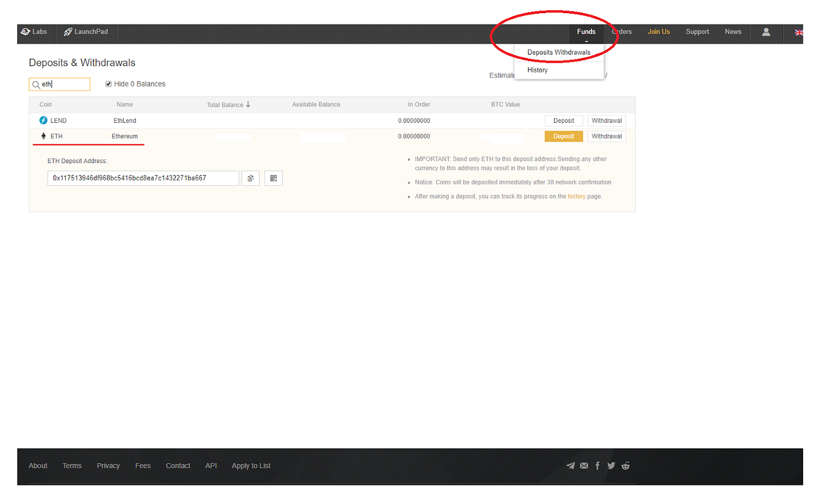Show the QR code for the deposit address
This screenshot has width=839, height=504.
pyautogui.click(x=273, y=178)
